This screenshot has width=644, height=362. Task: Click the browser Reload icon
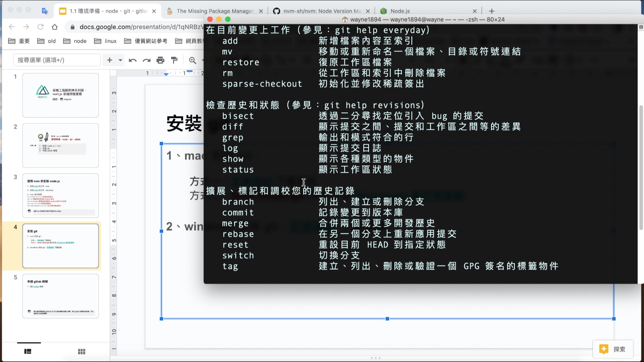41,27
